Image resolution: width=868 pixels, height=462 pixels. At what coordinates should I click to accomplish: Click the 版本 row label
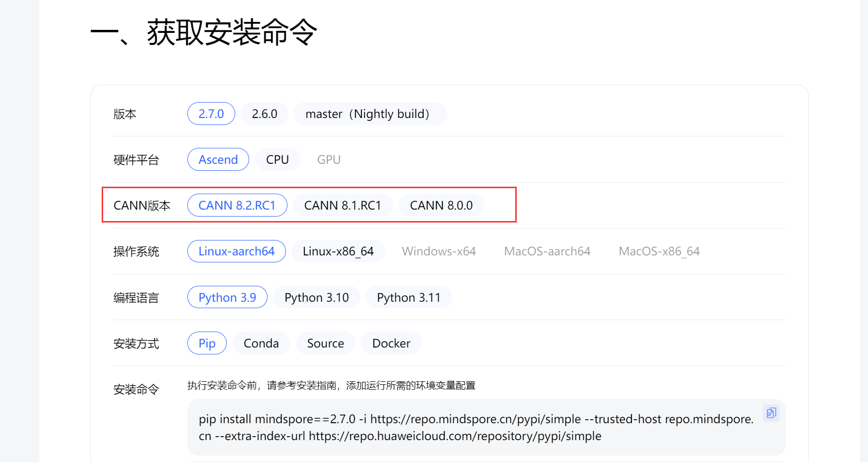125,114
